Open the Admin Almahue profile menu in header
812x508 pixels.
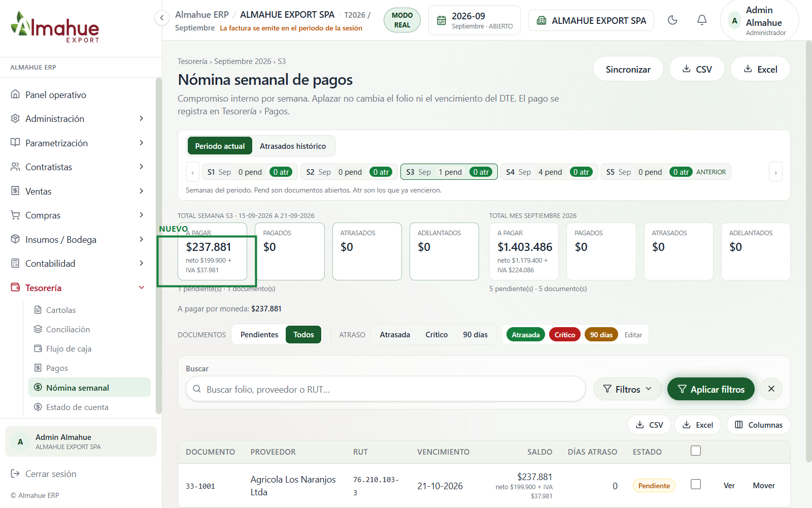(x=759, y=21)
